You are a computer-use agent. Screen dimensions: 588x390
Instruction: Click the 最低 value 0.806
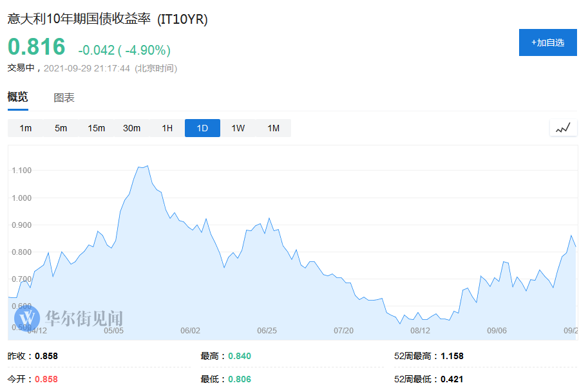pyautogui.click(x=240, y=379)
